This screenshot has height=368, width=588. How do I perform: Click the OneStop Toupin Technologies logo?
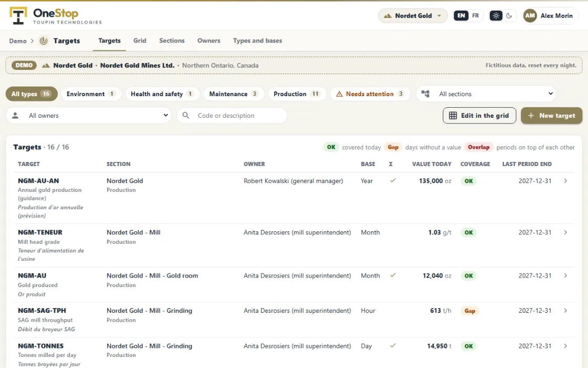[56, 16]
